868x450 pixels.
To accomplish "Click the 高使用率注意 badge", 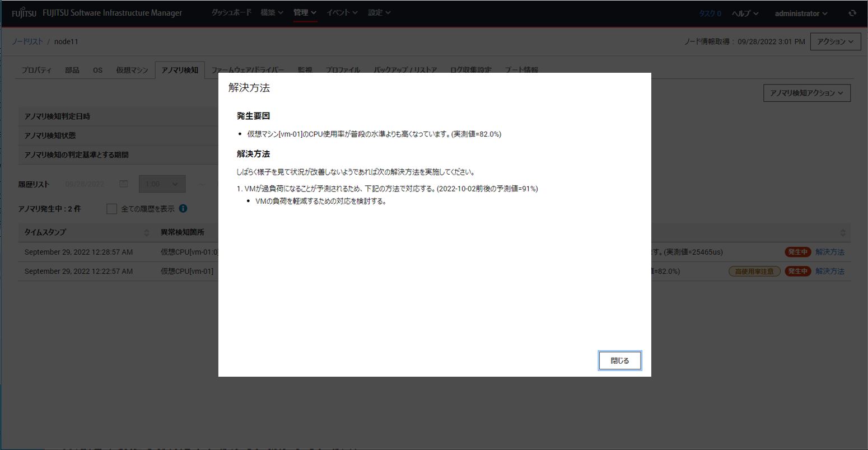I will coord(754,271).
